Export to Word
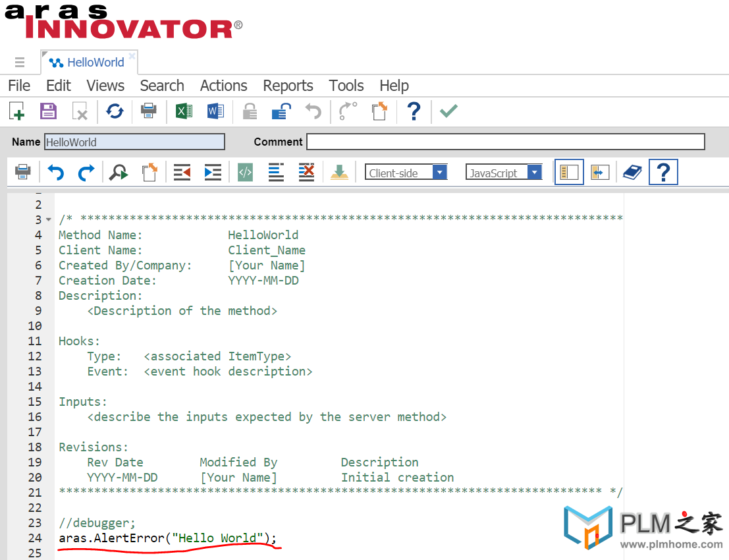This screenshot has height=560, width=729. [215, 111]
